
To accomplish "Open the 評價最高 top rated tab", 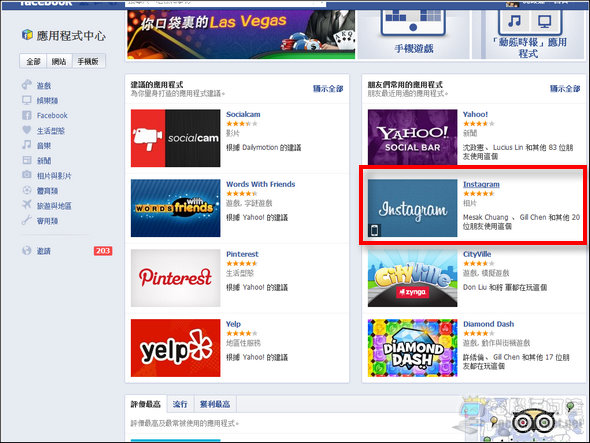I will (x=146, y=404).
